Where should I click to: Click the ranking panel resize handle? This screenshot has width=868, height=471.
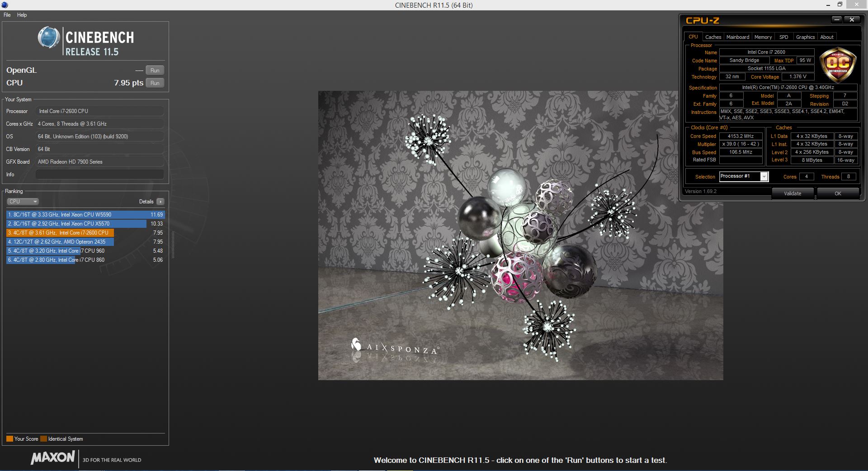coord(173,245)
